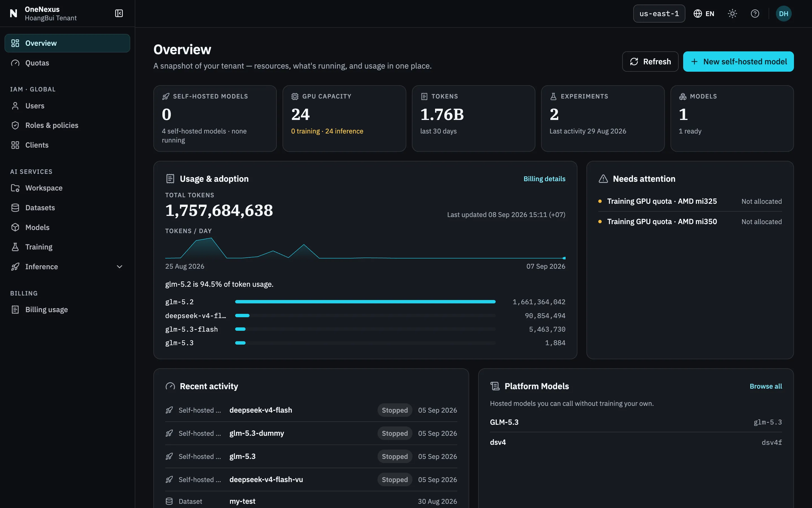
Task: Click cubes icon in Models stat card
Action: (683, 97)
